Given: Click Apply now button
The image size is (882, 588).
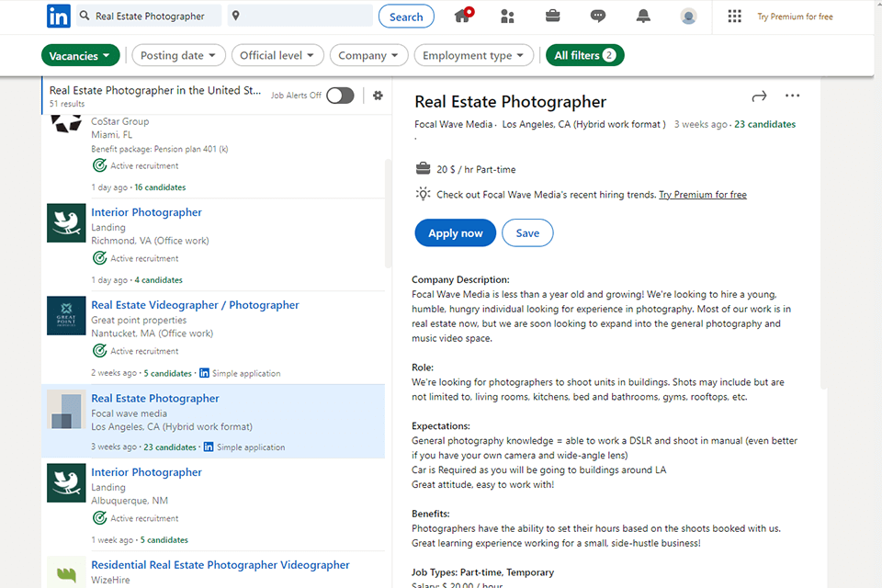Looking at the screenshot, I should point(455,233).
